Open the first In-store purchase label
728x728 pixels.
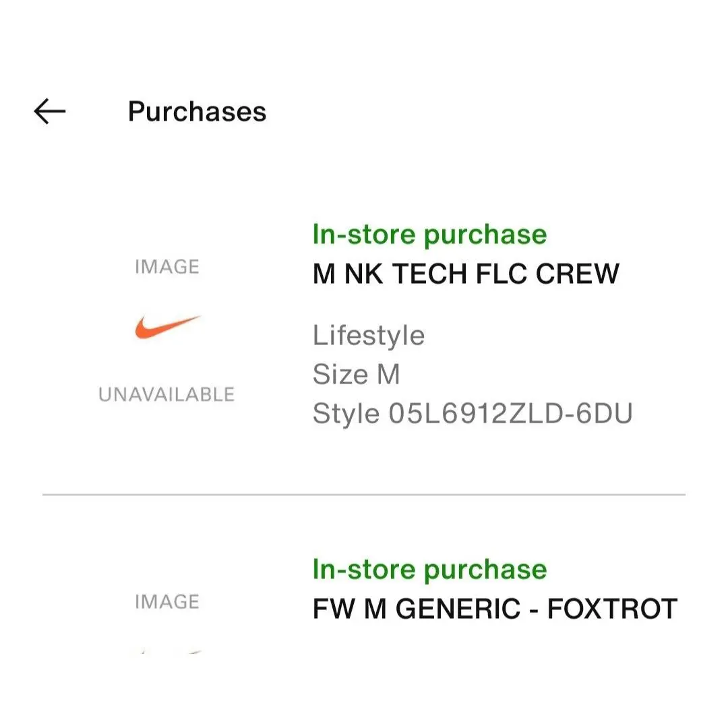tap(429, 235)
